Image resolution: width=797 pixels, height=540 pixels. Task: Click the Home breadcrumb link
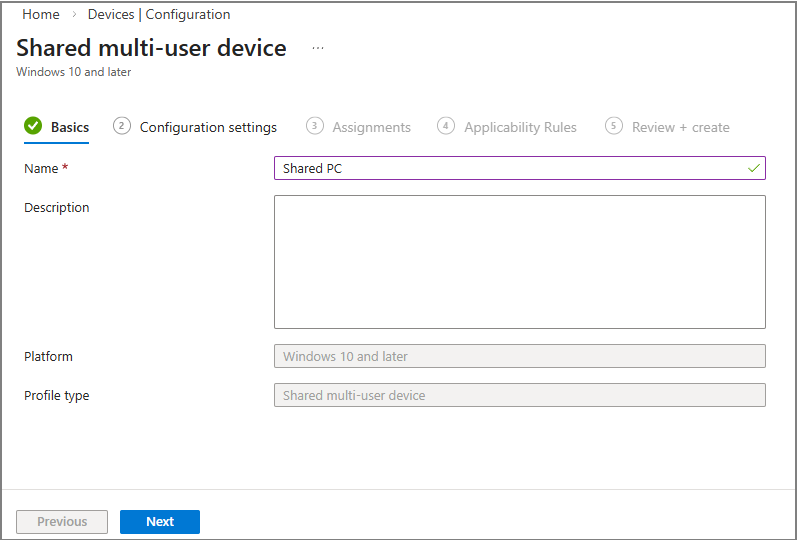(x=41, y=14)
